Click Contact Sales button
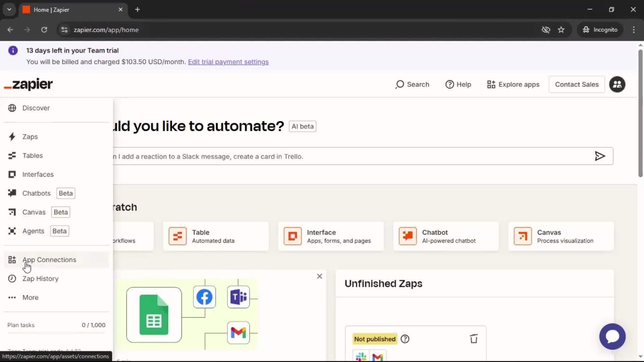 (x=577, y=84)
